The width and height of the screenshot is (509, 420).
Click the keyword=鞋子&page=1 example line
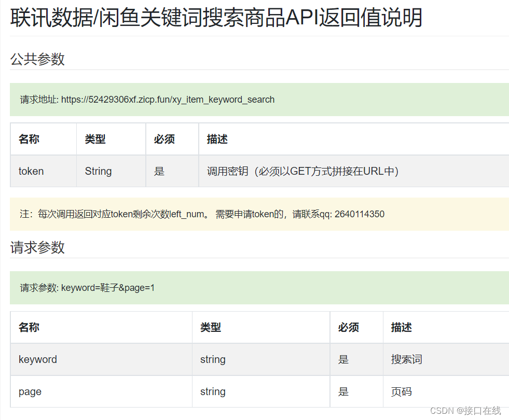pos(108,288)
